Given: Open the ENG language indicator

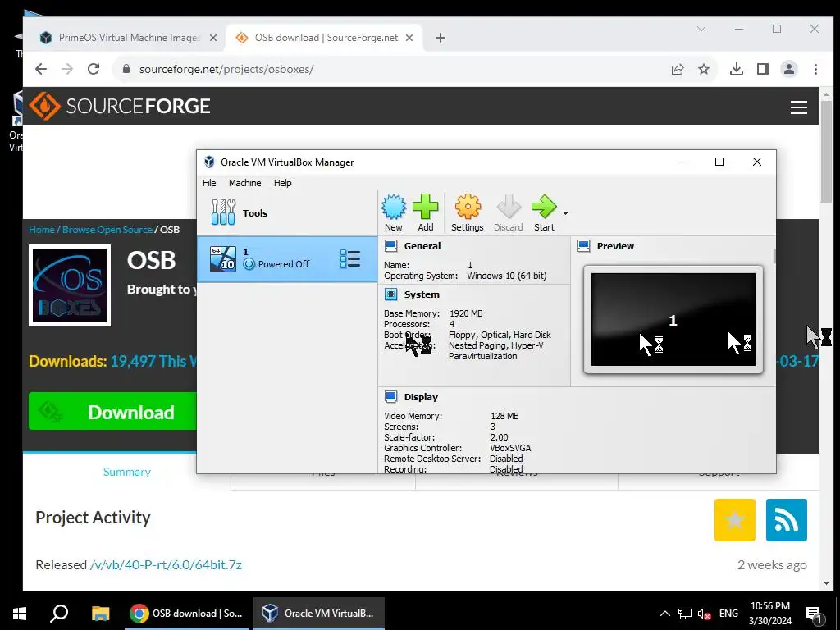Looking at the screenshot, I should point(728,614).
